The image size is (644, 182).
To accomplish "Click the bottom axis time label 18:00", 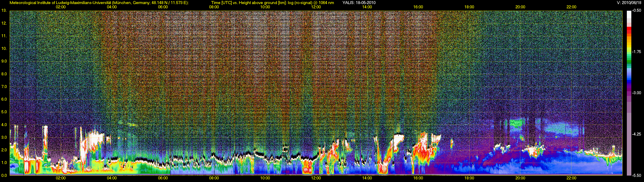I will click(x=469, y=178).
